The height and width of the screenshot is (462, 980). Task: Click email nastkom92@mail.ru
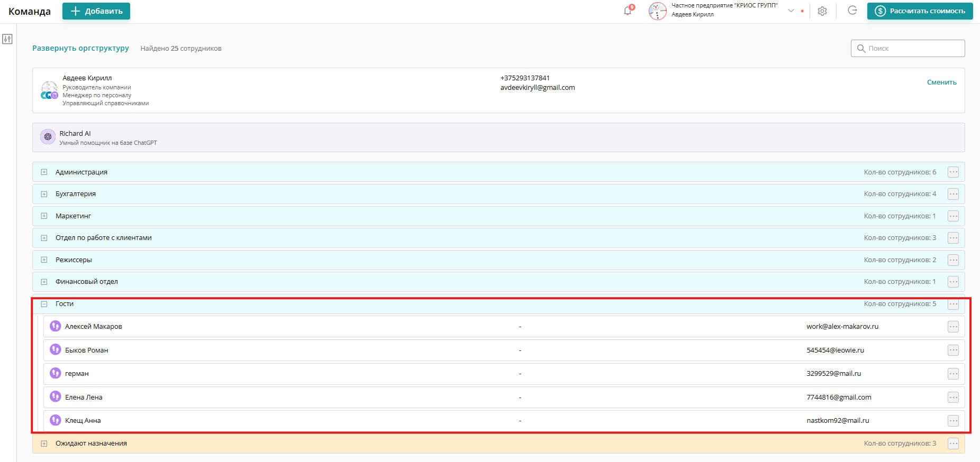tap(838, 421)
